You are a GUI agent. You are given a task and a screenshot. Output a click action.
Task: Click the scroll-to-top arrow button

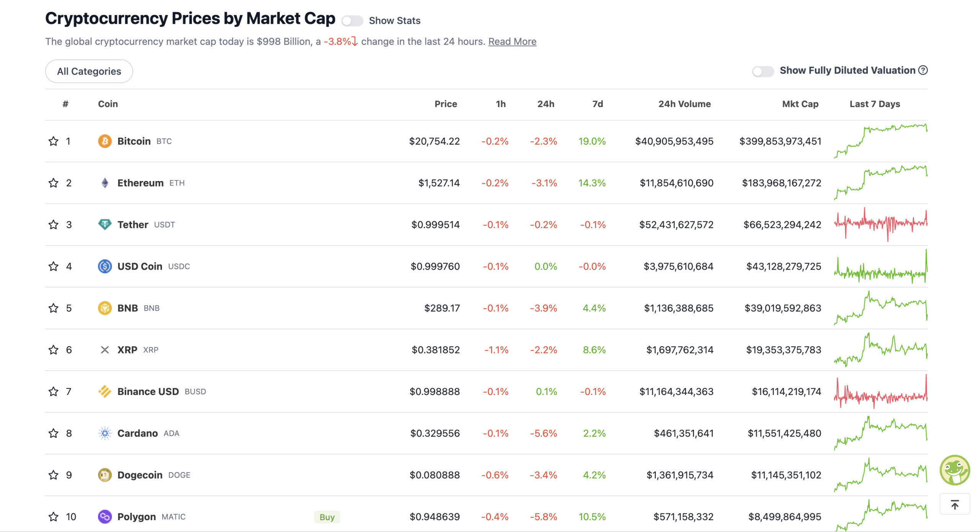[x=955, y=505]
